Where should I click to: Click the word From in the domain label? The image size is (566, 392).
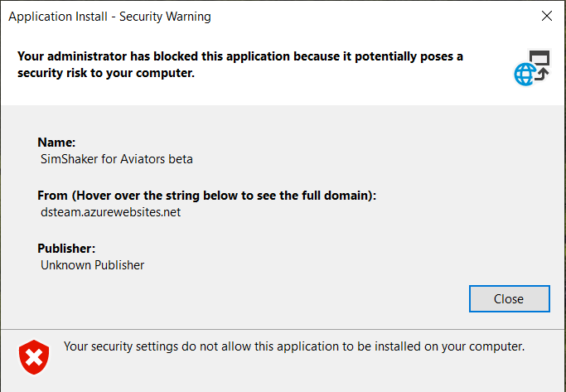click(x=53, y=196)
